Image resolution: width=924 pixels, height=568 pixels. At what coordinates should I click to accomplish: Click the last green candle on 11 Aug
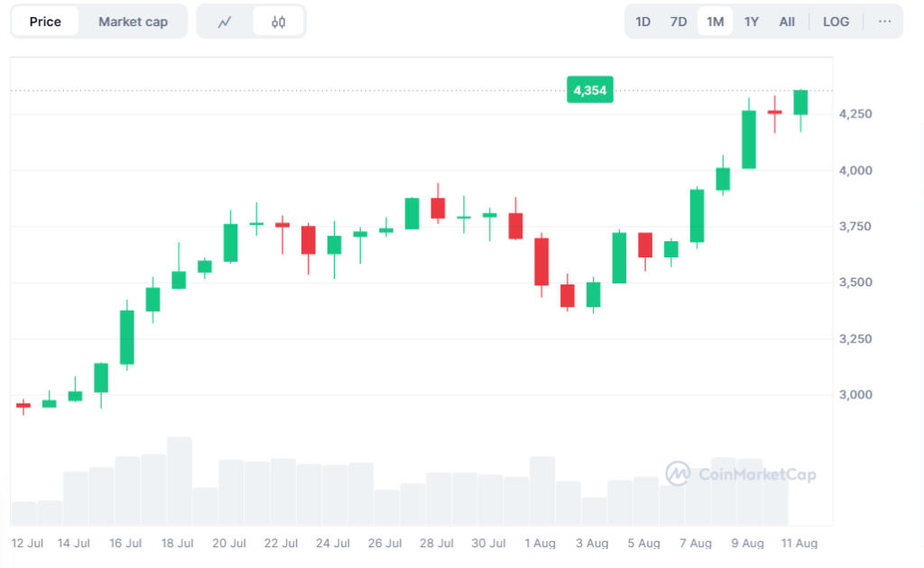800,102
